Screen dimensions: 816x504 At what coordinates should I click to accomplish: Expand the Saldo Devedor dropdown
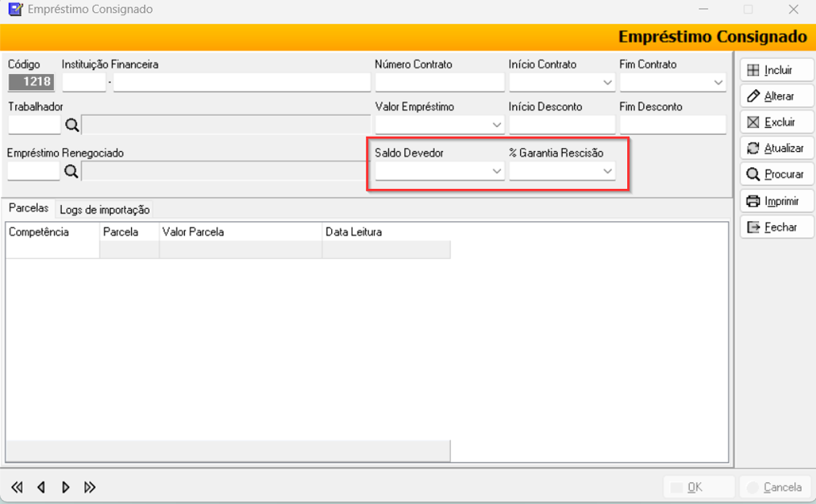pyautogui.click(x=497, y=171)
